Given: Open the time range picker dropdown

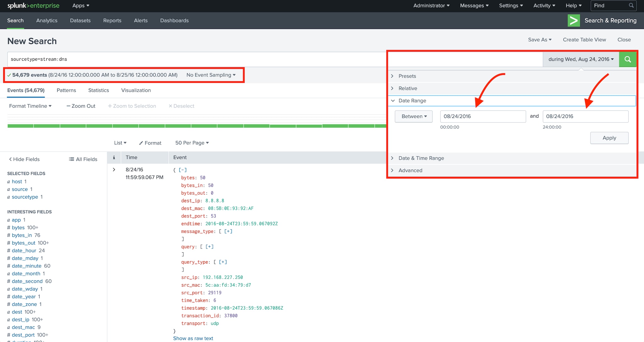Looking at the screenshot, I should coord(581,59).
